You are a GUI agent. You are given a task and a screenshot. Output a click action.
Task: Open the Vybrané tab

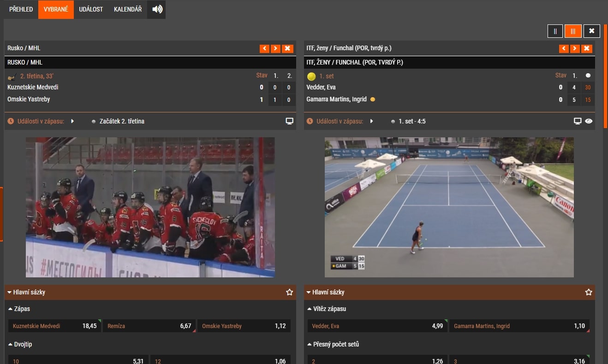click(56, 9)
